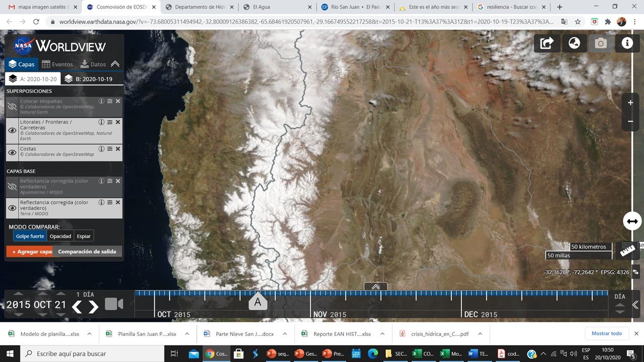Expand the timeline upward chevron
This screenshot has width=644, height=362.
[376, 287]
